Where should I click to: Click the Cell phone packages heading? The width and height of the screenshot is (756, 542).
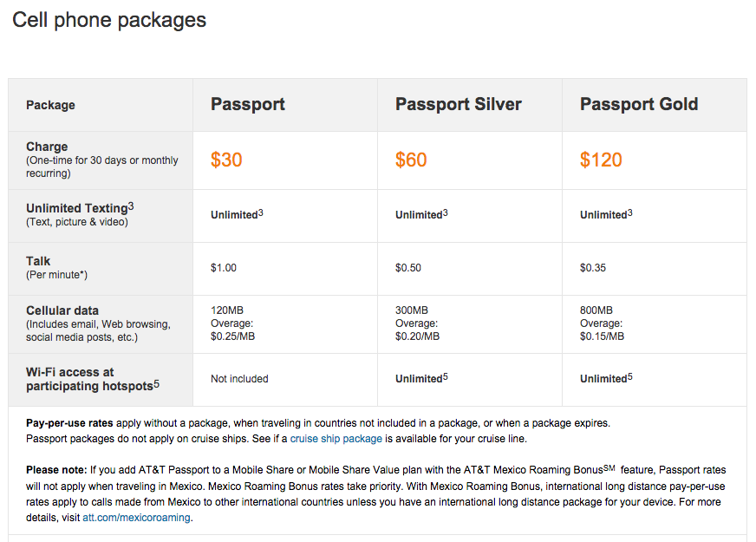coord(109,20)
